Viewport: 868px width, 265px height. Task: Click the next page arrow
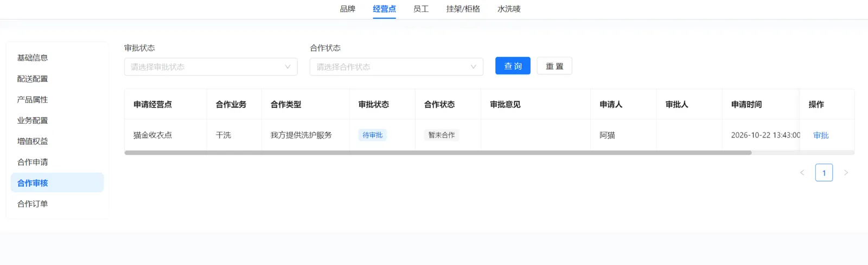click(846, 173)
